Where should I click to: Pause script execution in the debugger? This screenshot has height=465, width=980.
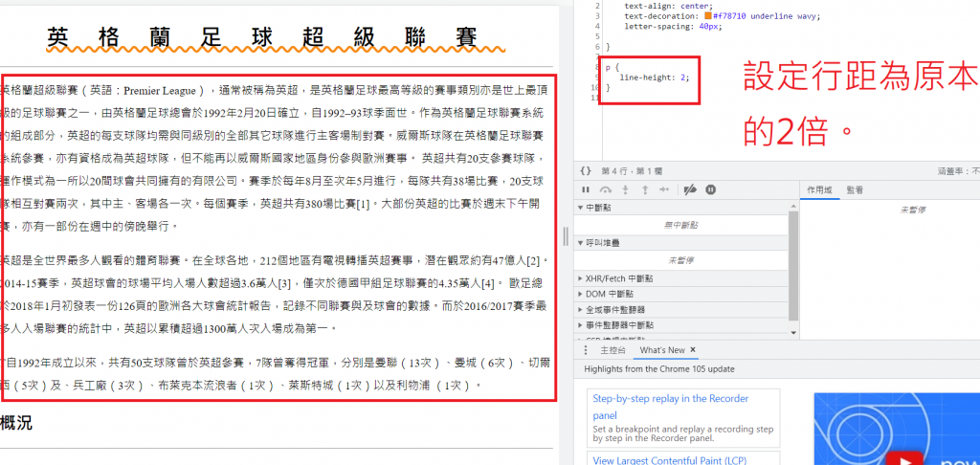(586, 189)
